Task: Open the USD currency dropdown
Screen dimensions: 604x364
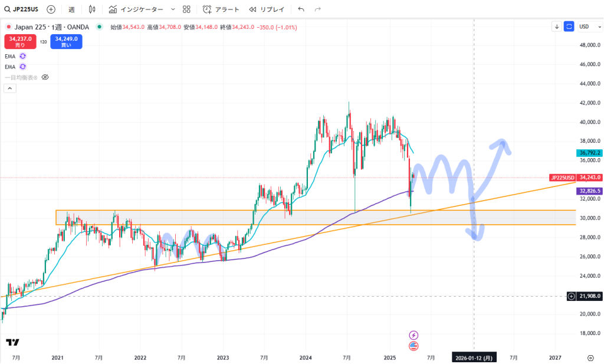Action: point(587,27)
